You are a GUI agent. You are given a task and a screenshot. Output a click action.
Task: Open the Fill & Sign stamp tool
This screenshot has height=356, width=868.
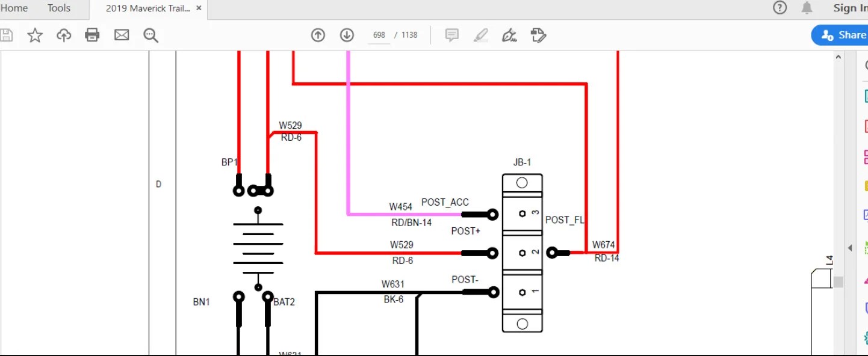(x=538, y=35)
